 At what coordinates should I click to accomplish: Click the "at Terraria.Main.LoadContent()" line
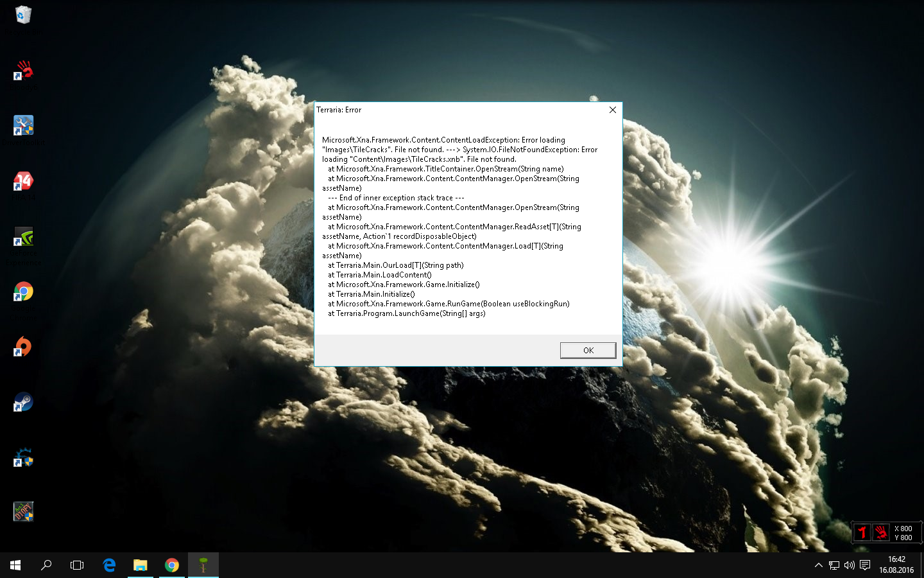(x=380, y=275)
